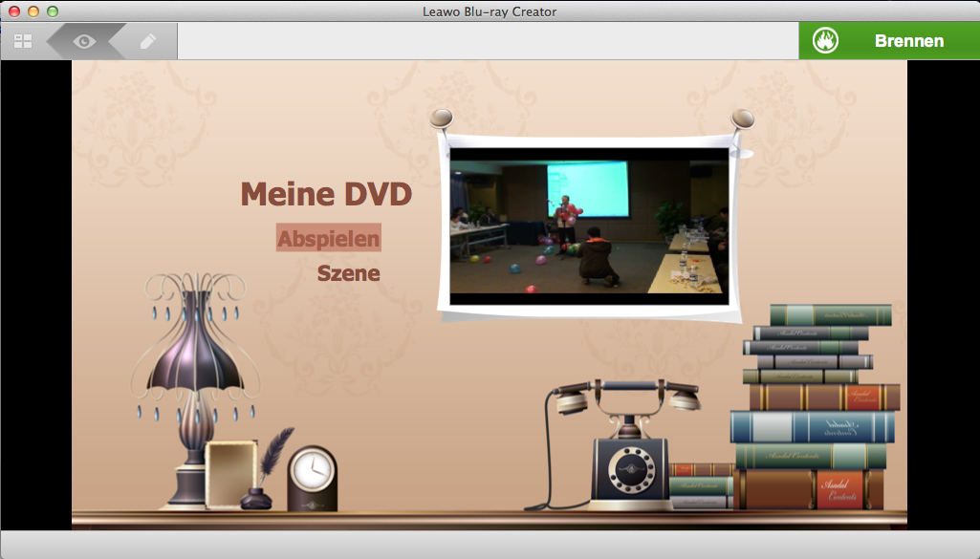The height and width of the screenshot is (559, 980).
Task: Click the Leawo Blu-ray Creator window title
Action: 490,11
